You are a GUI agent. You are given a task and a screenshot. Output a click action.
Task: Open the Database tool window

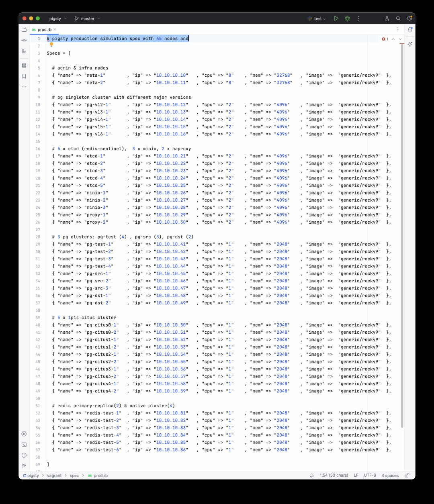[24, 65]
